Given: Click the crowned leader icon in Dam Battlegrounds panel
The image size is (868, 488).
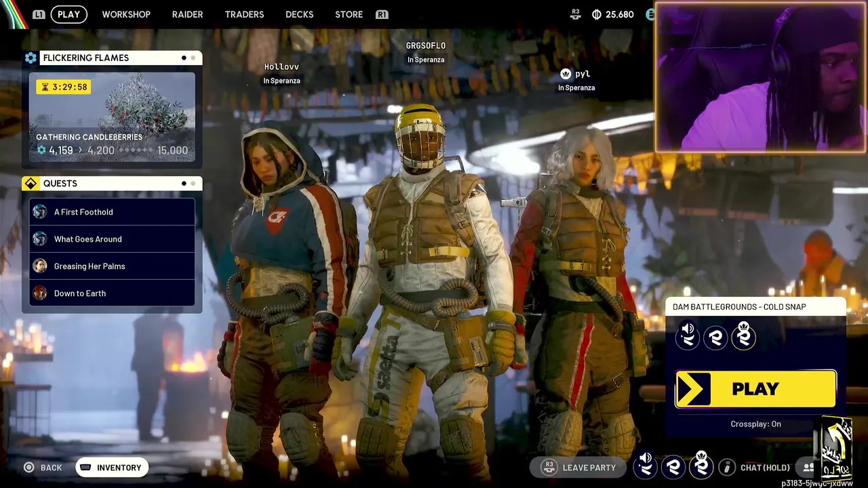Looking at the screenshot, I should (x=743, y=336).
